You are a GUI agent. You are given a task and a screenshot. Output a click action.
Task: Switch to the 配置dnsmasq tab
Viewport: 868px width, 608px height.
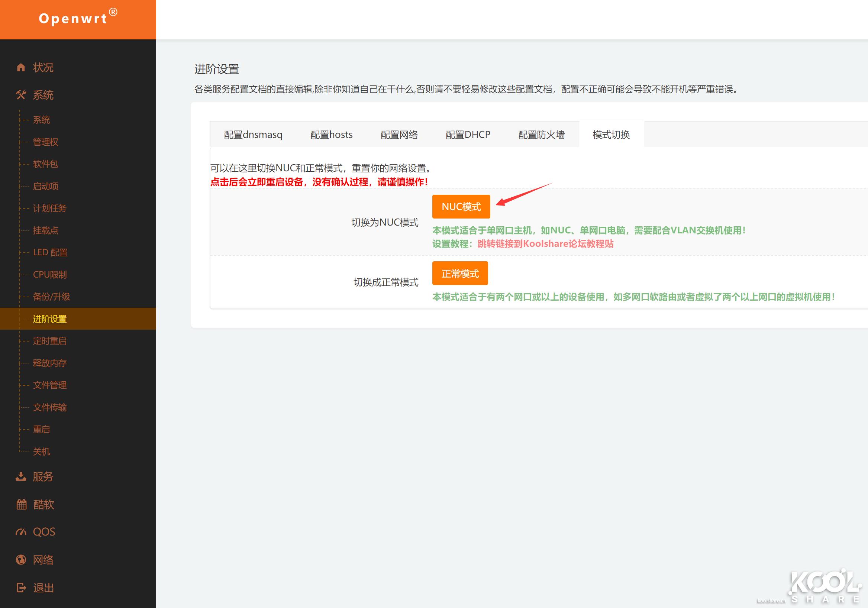pos(253,135)
